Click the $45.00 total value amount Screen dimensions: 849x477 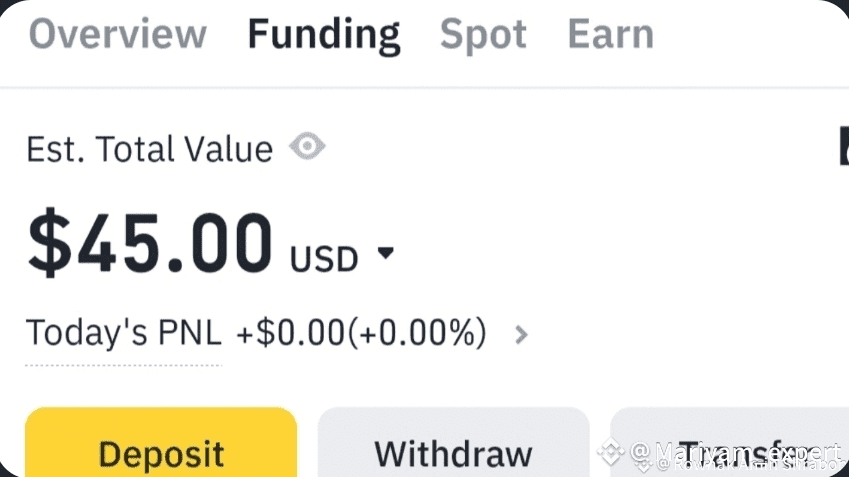coord(150,243)
